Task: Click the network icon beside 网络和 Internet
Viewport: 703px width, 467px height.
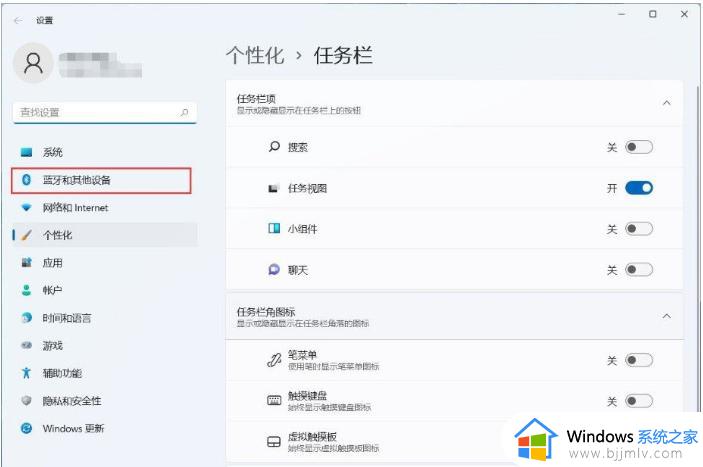Action: pos(26,208)
